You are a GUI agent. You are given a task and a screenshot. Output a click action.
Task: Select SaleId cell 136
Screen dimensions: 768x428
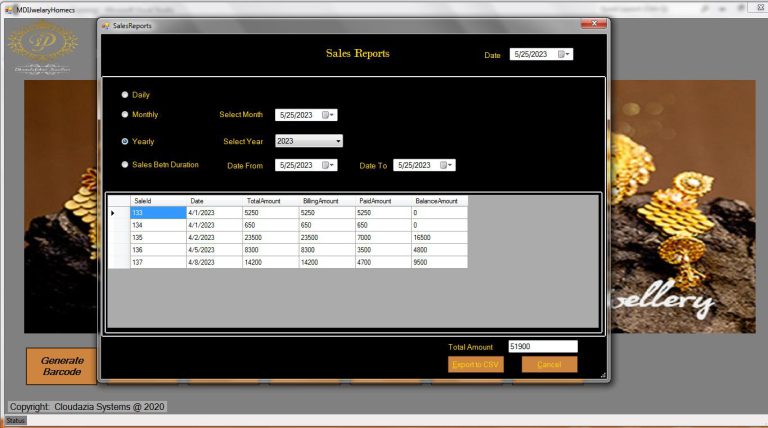pyautogui.click(x=158, y=250)
